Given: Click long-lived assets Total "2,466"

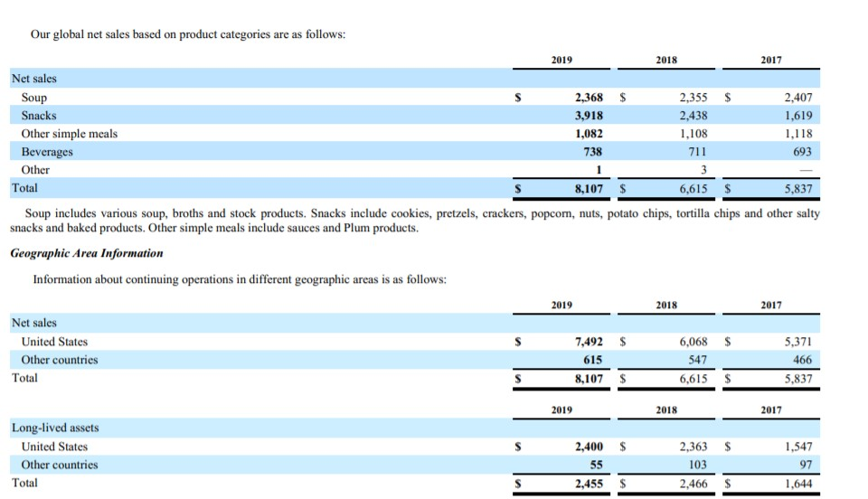Looking at the screenshot, I should click(x=693, y=484).
